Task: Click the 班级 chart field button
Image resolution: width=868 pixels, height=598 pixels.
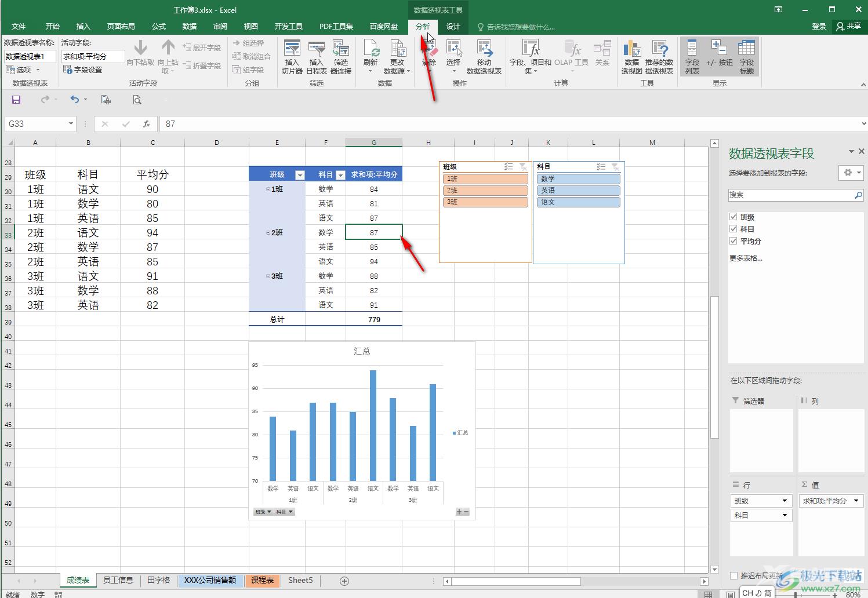Action: coord(263,512)
